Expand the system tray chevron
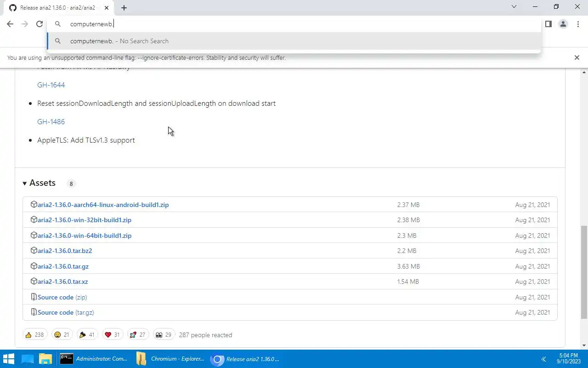This screenshot has width=588, height=368. point(543,359)
